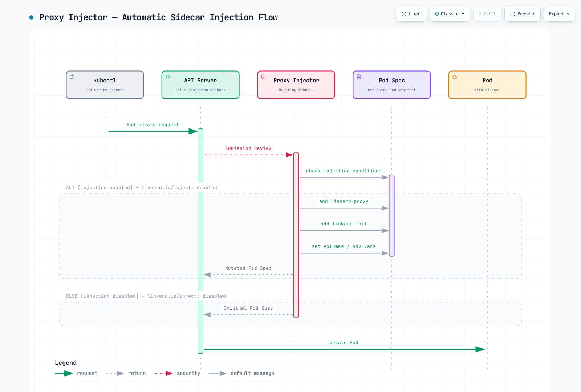Click the 'add linkerd-proxy' message label

[x=344, y=201]
